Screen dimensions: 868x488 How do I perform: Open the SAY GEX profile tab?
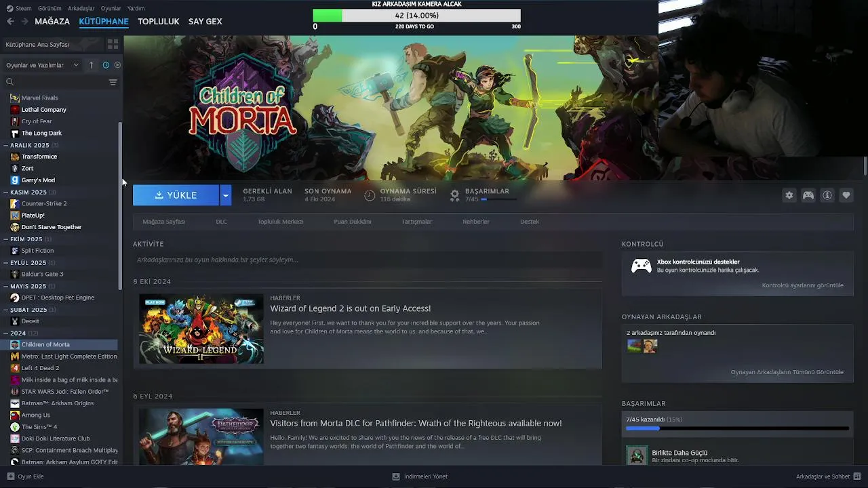(205, 22)
